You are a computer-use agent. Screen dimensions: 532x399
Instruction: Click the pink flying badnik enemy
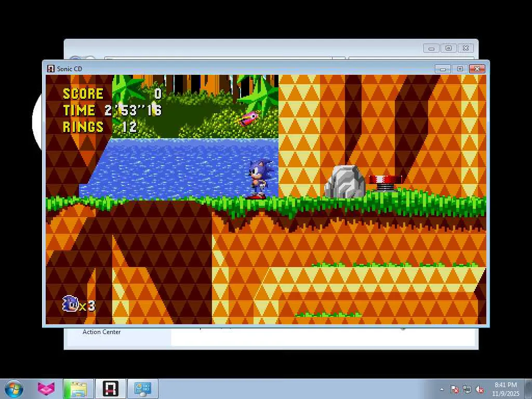pos(247,119)
